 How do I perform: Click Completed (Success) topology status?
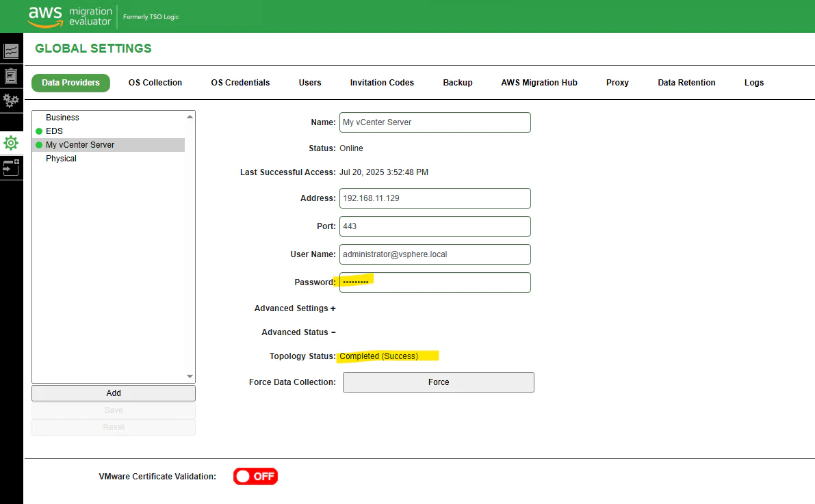click(x=378, y=356)
